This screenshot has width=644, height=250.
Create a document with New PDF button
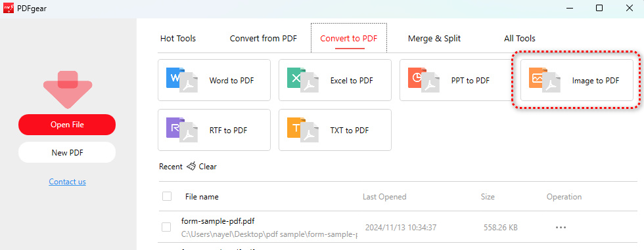[x=67, y=152]
